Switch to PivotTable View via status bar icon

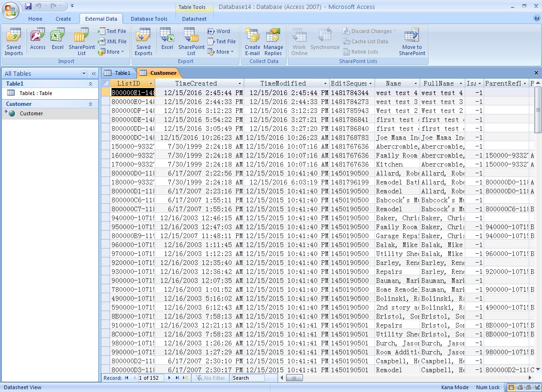[520, 387]
